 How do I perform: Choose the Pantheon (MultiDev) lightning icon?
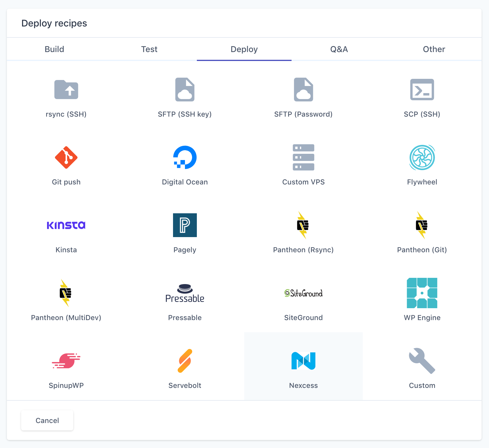[65, 293]
